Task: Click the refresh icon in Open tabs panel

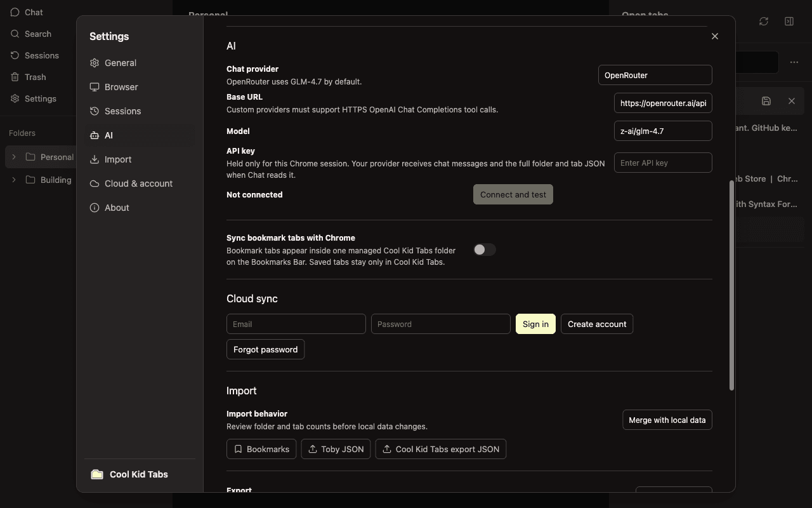Action: [x=764, y=21]
